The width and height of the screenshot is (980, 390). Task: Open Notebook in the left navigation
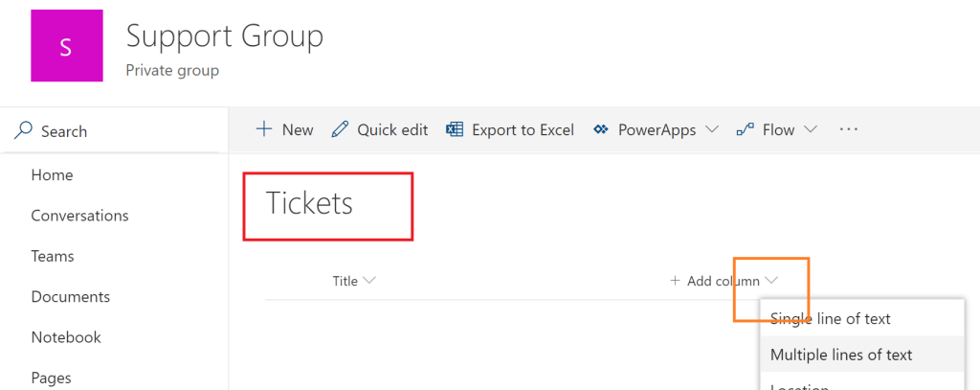point(65,337)
